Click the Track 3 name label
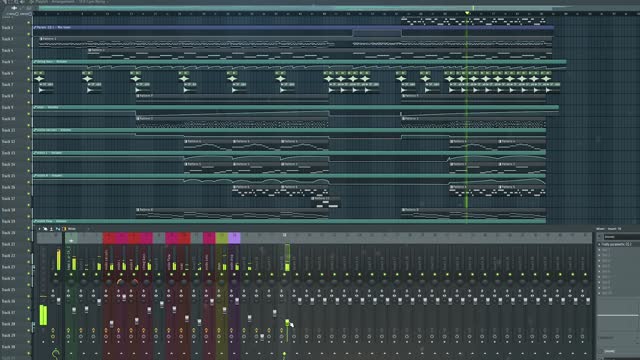This screenshot has height=360, width=640. (x=7, y=39)
